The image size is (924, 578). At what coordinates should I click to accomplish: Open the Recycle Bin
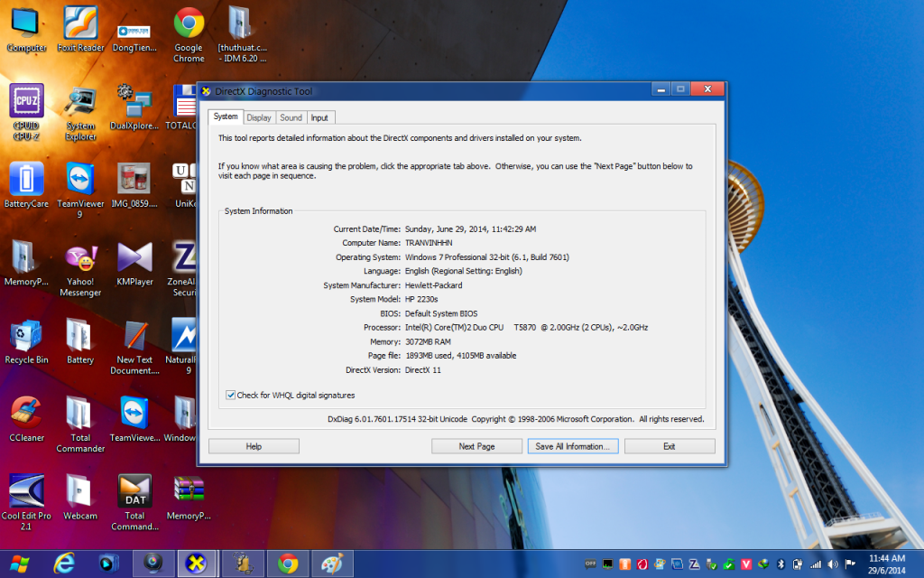pos(26,336)
